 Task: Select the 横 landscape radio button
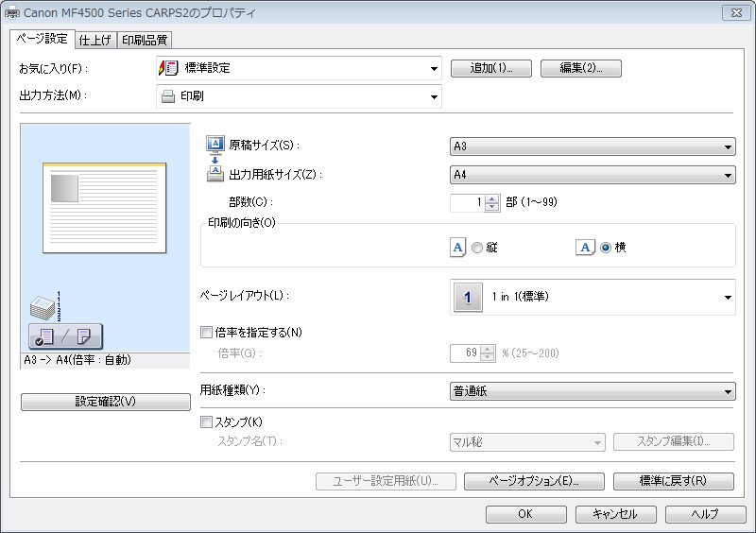606,248
